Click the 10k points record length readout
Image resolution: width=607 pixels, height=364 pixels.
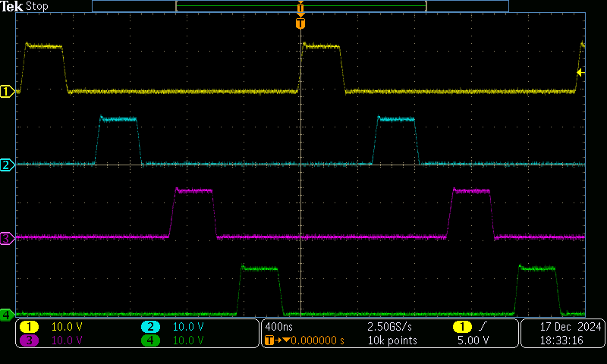pos(392,340)
